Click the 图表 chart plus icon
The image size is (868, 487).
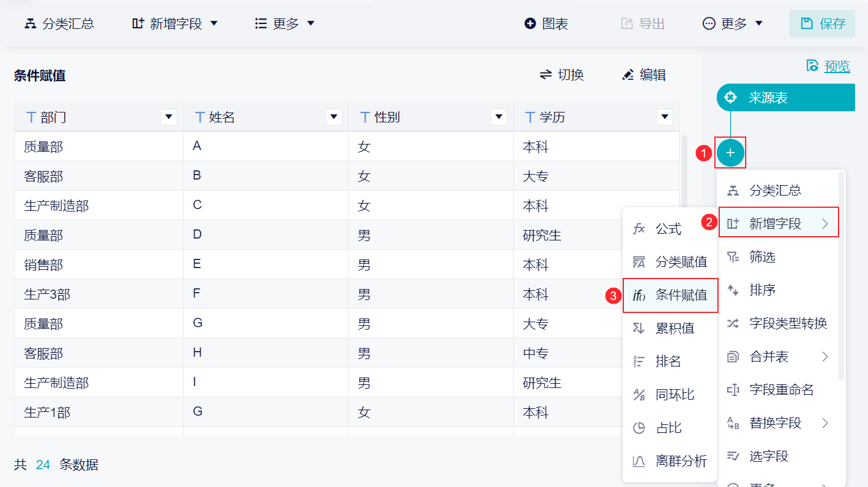point(530,24)
